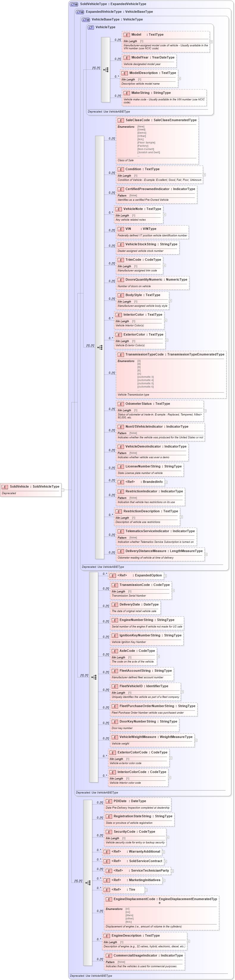Expand the SoldServiceContract reference
Screen dimensions: 235x980
(x=166, y=861)
